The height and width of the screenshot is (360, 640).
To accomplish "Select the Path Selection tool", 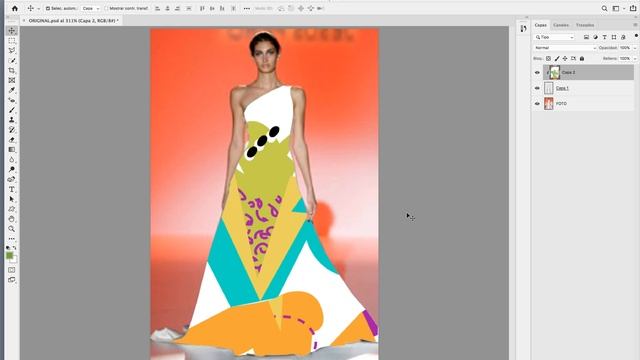I will pyautogui.click(x=12, y=199).
